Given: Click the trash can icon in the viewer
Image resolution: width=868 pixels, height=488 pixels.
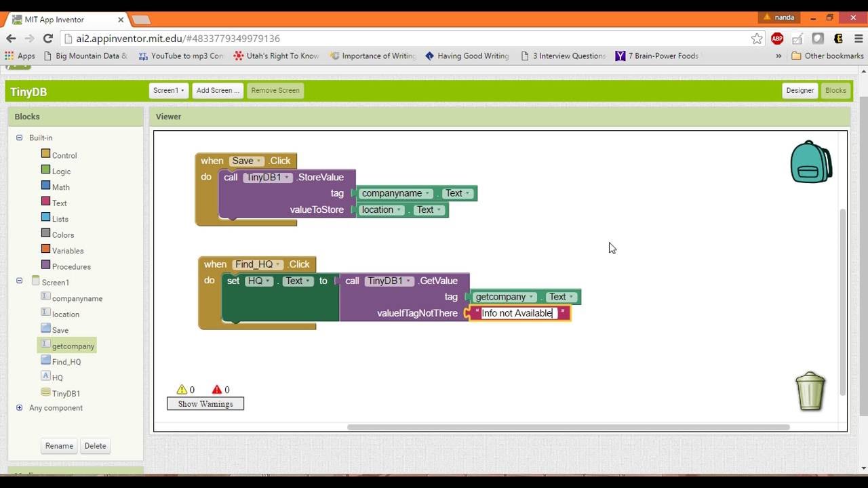Looking at the screenshot, I should pyautogui.click(x=810, y=391).
